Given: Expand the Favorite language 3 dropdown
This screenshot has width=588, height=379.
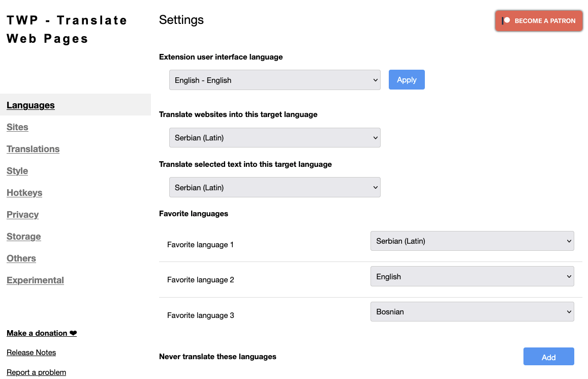Looking at the screenshot, I should click(x=472, y=312).
